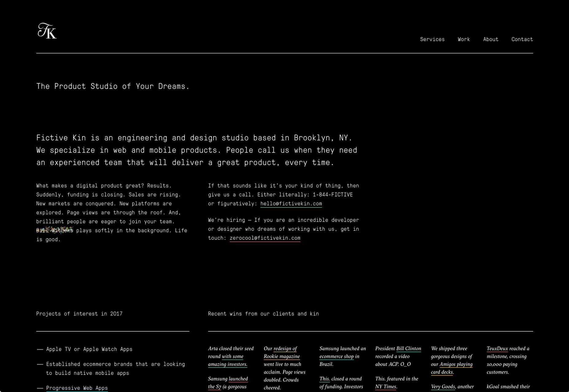Open the 'redesign of Rookie magazine' link
The image size is (569, 392).
(x=282, y=352)
